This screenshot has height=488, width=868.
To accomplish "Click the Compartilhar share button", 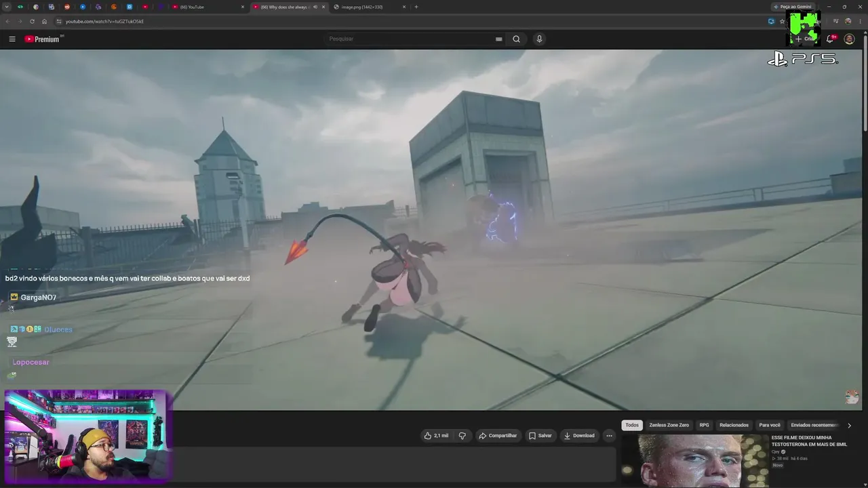I will [x=498, y=436].
